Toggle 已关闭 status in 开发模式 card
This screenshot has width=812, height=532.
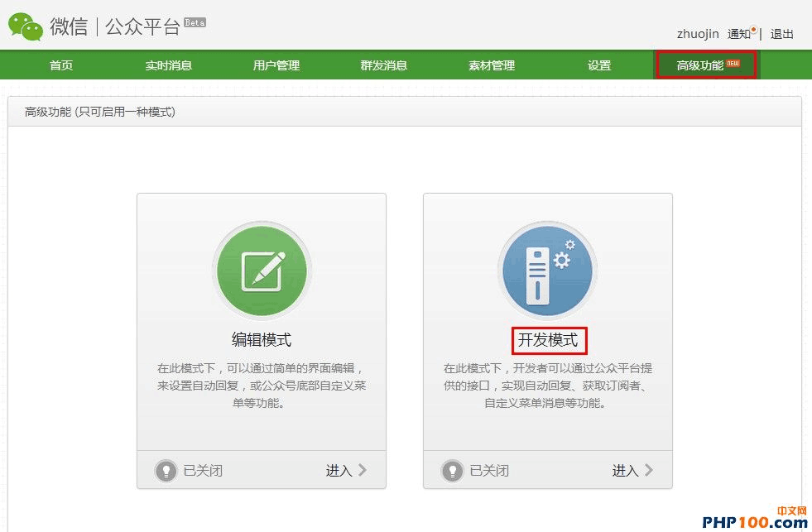point(489,471)
